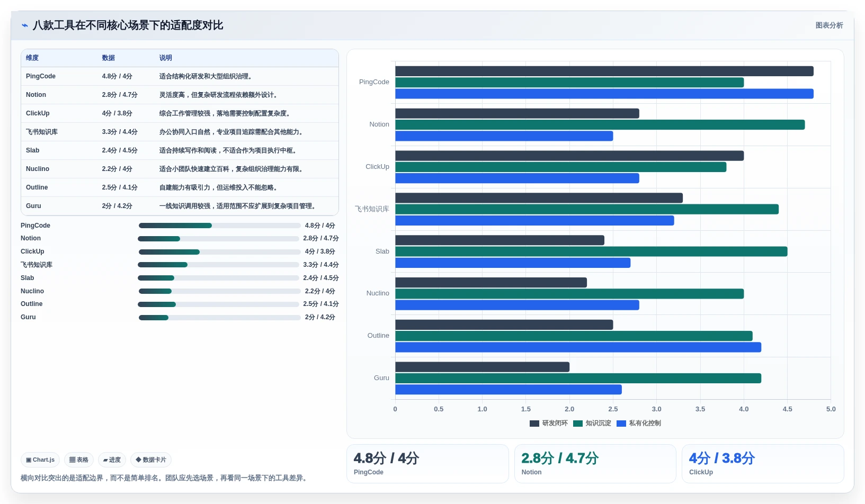Click the 5.0 x-axis tick label
Screen dimensions: 865x504
[831, 409]
